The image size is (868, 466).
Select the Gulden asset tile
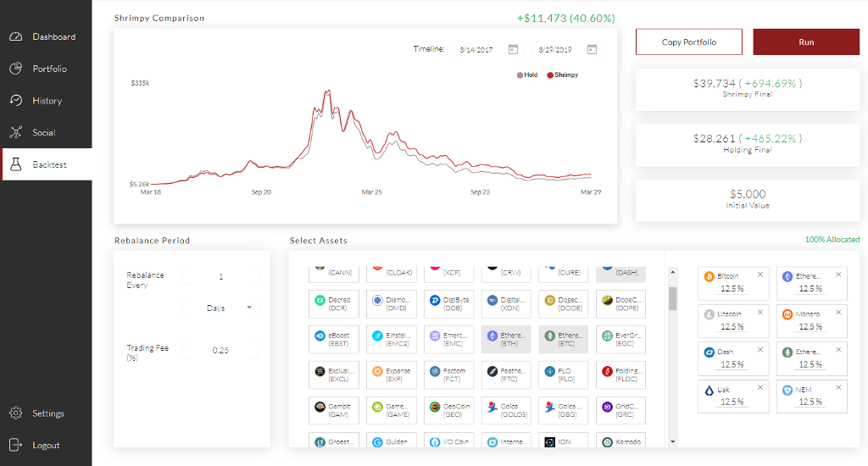tap(392, 440)
